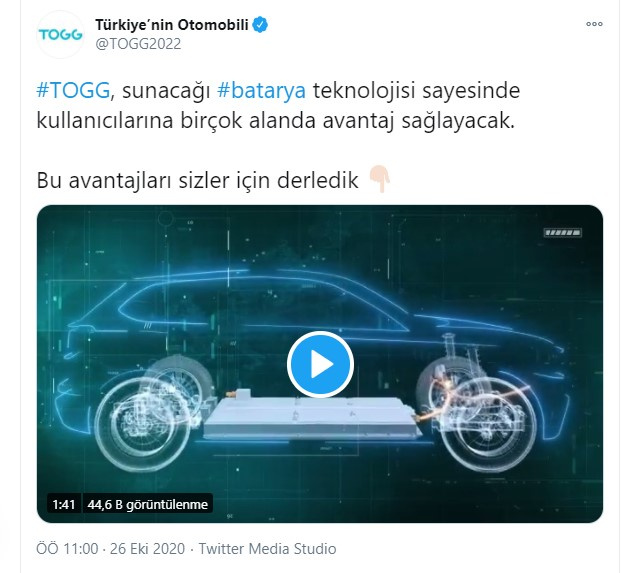
Task: Click the 1:41 video duration label
Action: 64,504
